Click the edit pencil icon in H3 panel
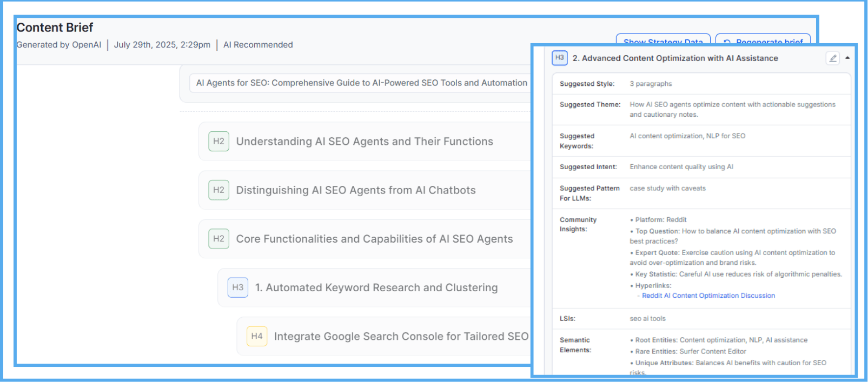 [x=833, y=58]
